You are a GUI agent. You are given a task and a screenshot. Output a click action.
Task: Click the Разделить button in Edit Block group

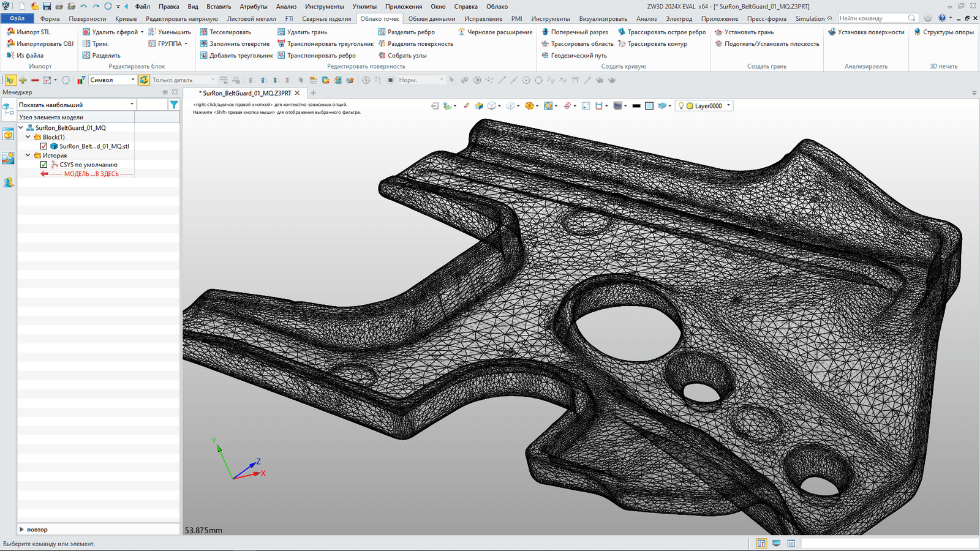pos(105,55)
